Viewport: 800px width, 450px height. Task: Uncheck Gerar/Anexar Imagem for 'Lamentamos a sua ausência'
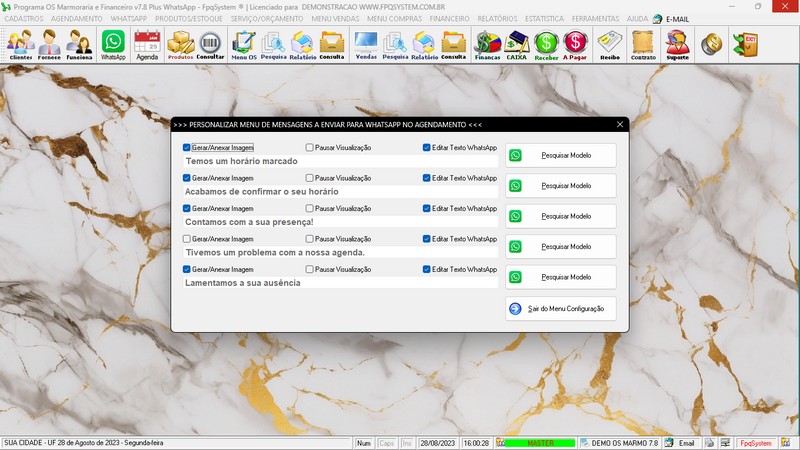pyautogui.click(x=187, y=269)
